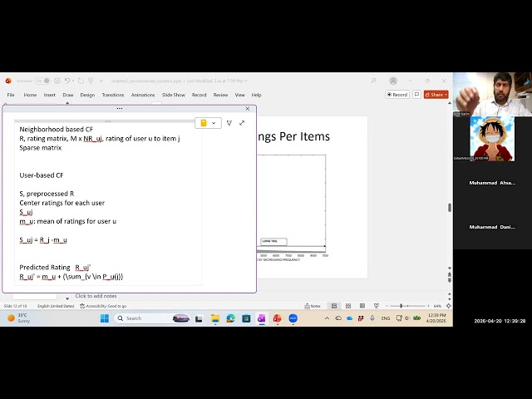The height and width of the screenshot is (399, 532).
Task: Click the Comments speech bubble icon
Action: tap(416, 95)
